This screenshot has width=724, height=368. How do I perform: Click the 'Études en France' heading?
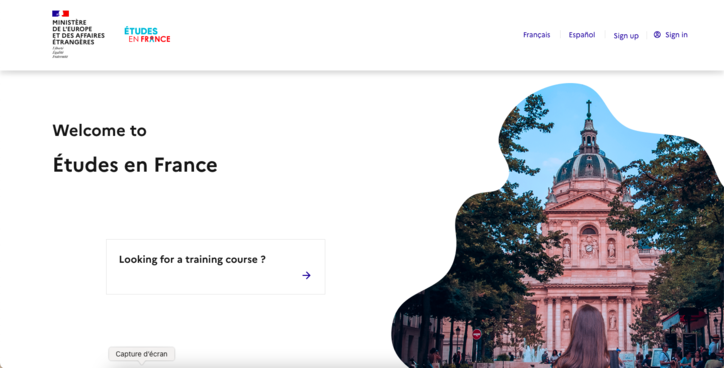click(x=135, y=165)
